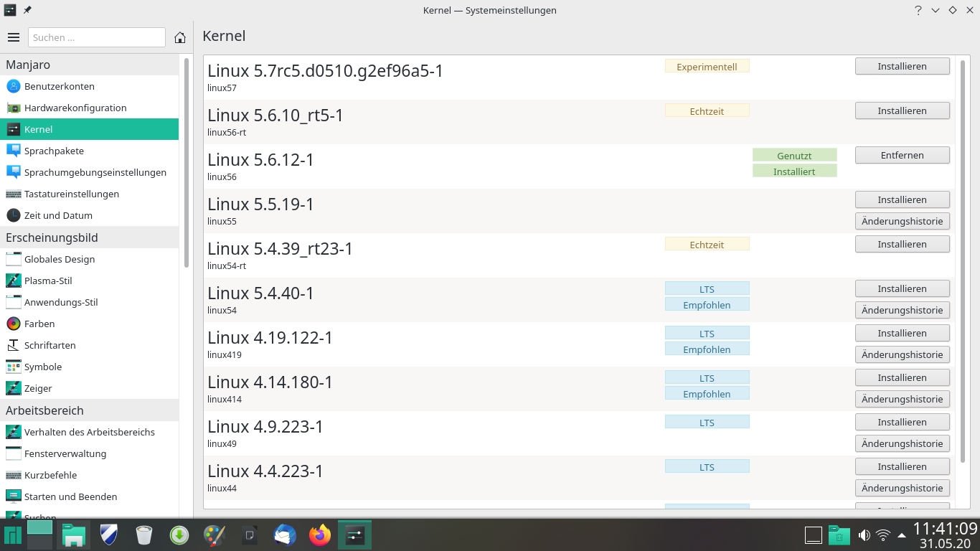
Task: Open Änderungshistorie for Linux 4.4.223-1
Action: pyautogui.click(x=902, y=488)
